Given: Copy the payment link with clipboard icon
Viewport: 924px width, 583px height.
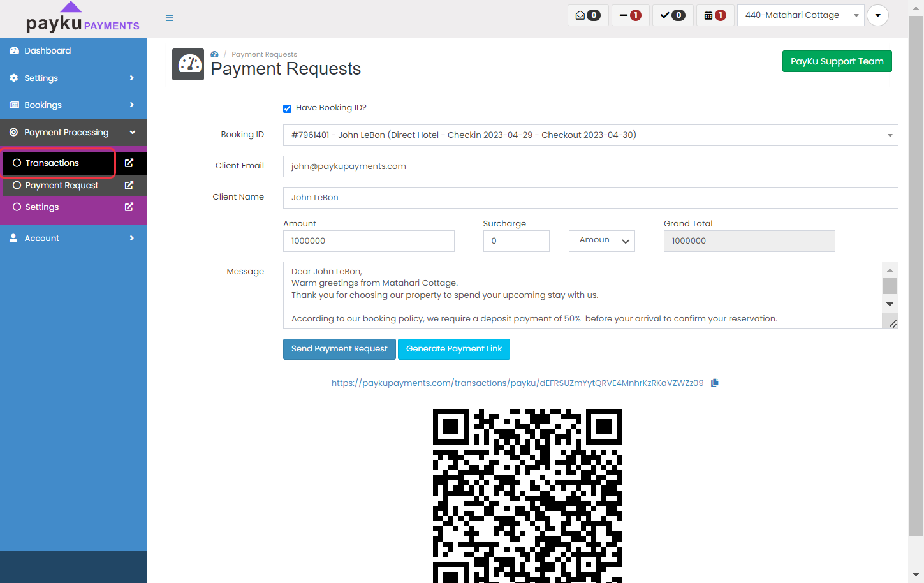Looking at the screenshot, I should tap(715, 383).
